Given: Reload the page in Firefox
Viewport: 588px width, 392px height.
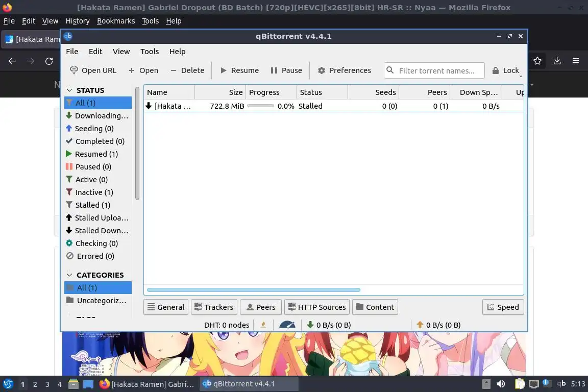Looking at the screenshot, I should 49,61.
